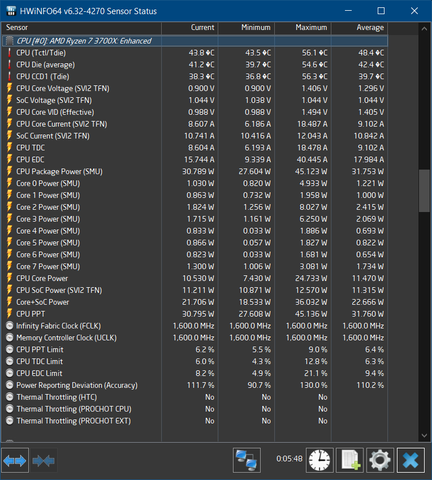Click lightning icon beside CPU Package Power

(x=10, y=171)
